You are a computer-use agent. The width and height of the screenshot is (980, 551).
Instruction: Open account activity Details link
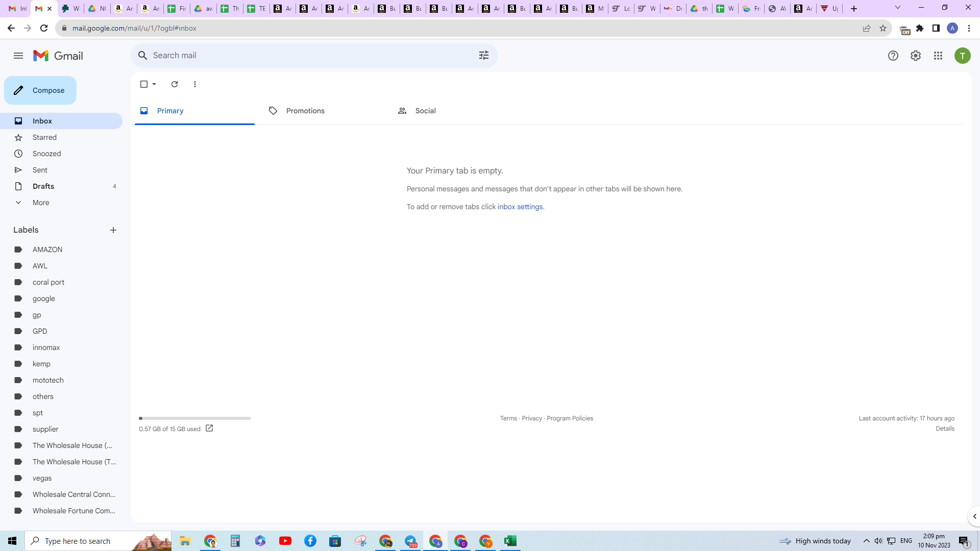[945, 429]
